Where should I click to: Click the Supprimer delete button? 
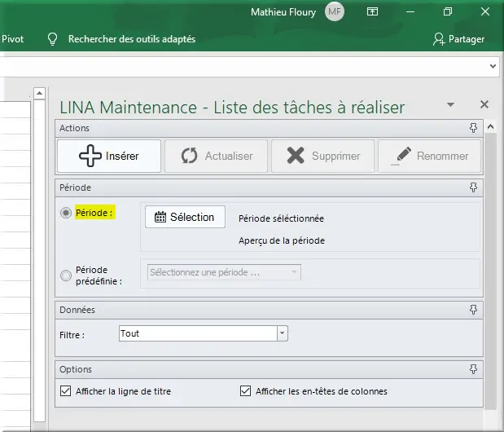tap(322, 156)
